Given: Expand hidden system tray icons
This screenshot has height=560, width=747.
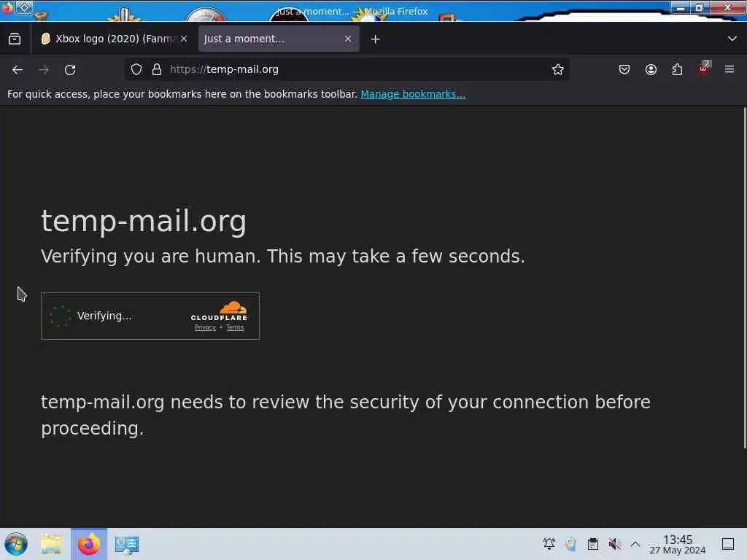Looking at the screenshot, I should pyautogui.click(x=635, y=544).
